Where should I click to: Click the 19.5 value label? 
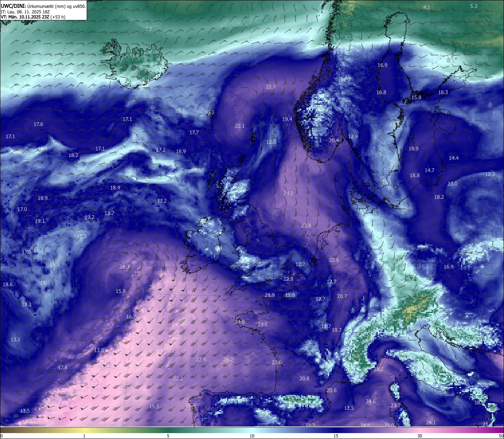(154, 406)
